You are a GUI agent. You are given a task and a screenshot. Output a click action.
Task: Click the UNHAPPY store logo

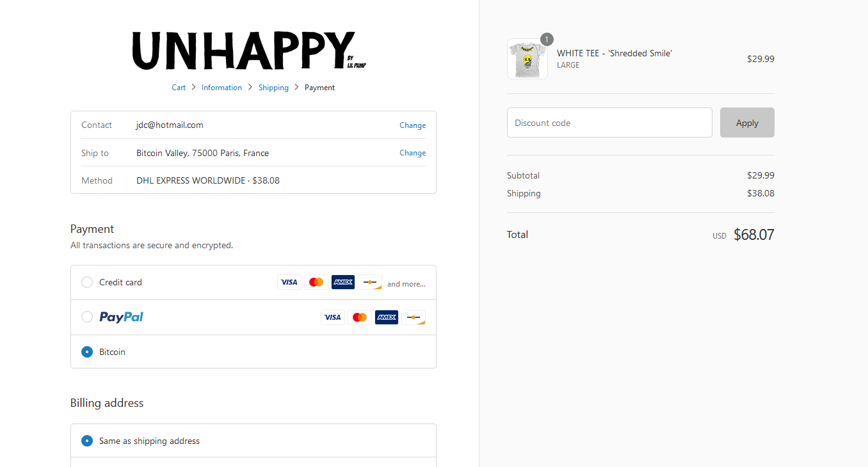(x=248, y=51)
